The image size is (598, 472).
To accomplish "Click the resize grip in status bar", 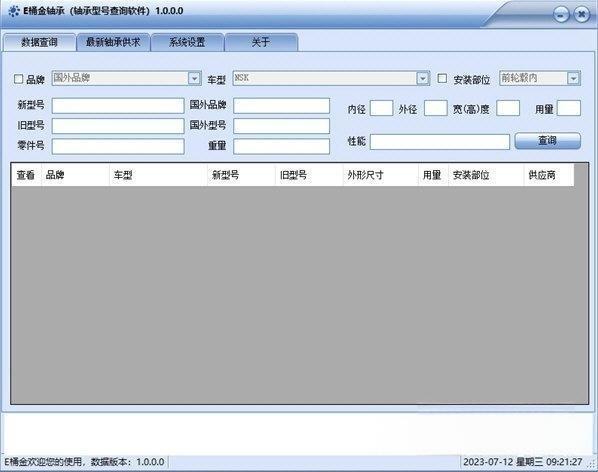I will click(592, 464).
